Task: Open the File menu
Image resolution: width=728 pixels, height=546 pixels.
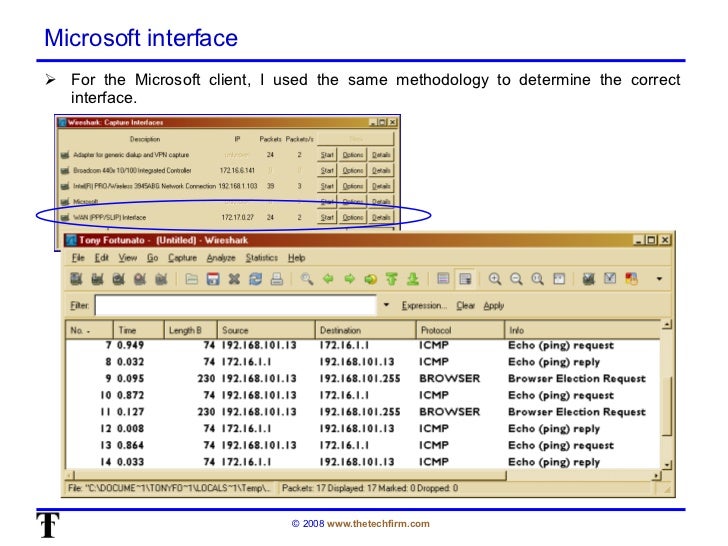Action: tap(78, 258)
